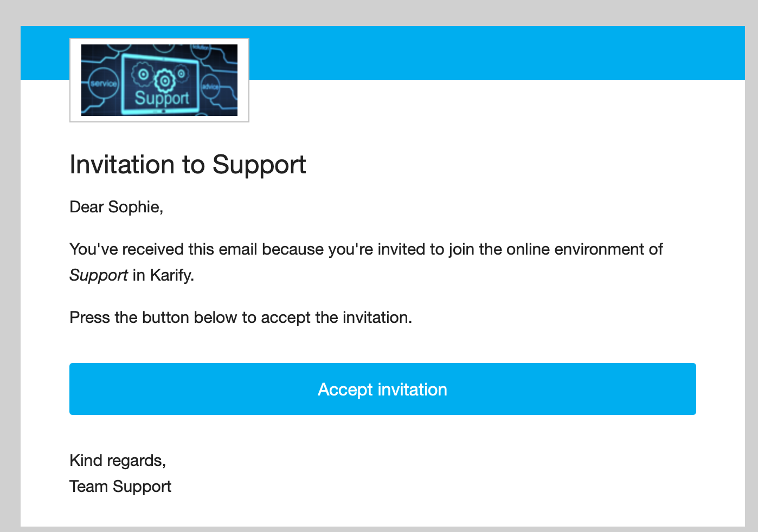Screen dimensions: 758x532
Task: Click the Dear Sophie greeting text
Action: pos(117,207)
